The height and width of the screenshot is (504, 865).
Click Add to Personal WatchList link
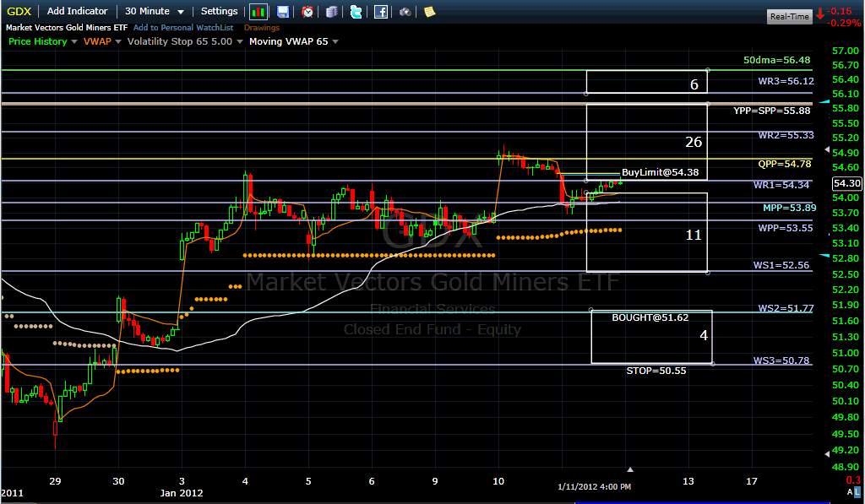pyautogui.click(x=183, y=28)
